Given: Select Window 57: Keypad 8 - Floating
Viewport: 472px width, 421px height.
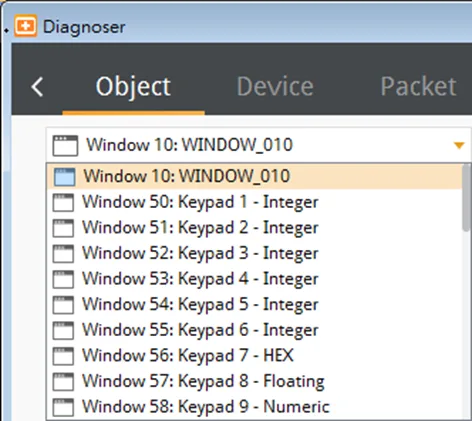Looking at the screenshot, I should (254, 382).
